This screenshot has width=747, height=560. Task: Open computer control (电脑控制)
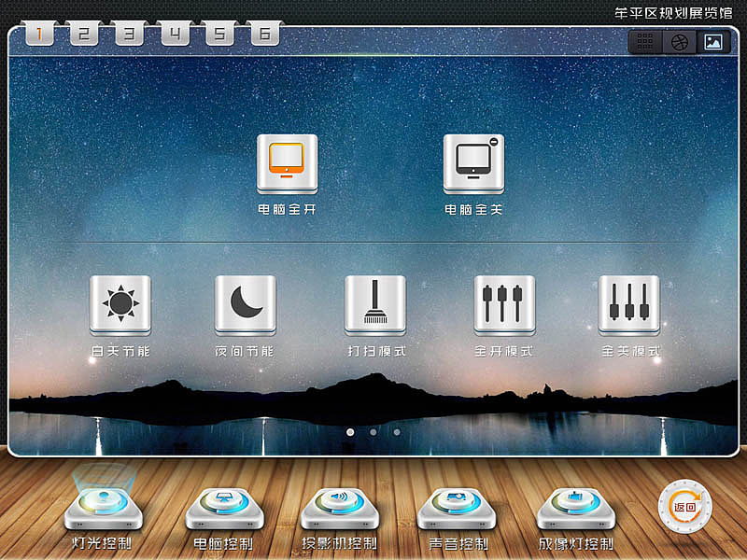[224, 508]
